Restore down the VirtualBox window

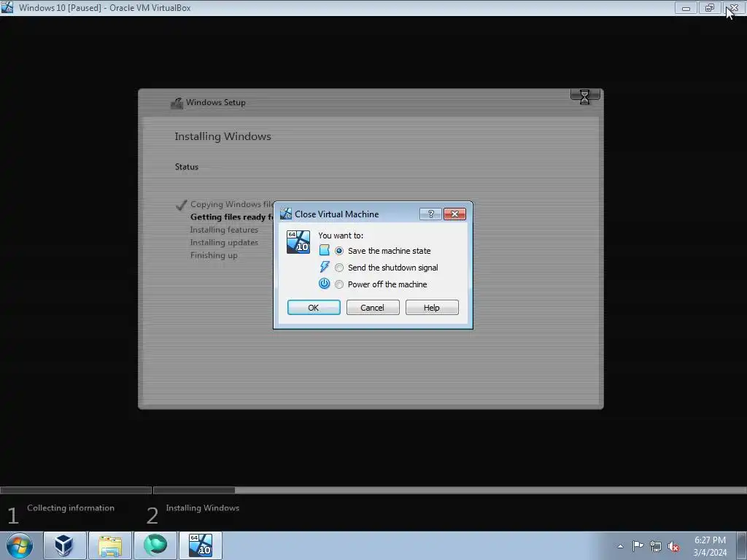[709, 7]
